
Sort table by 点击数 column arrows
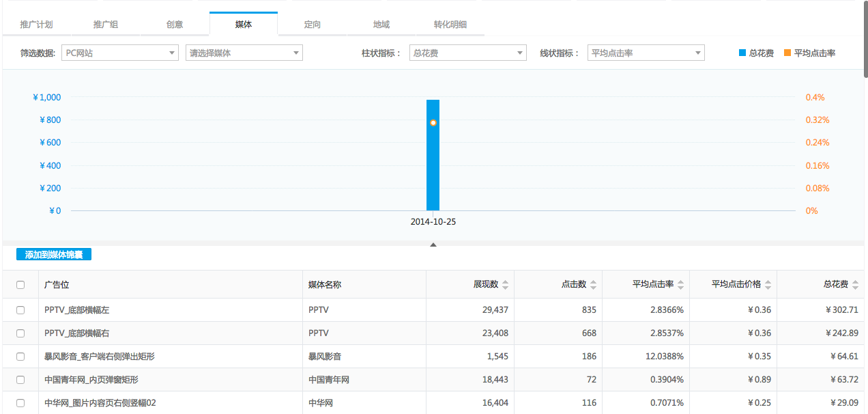pos(593,285)
